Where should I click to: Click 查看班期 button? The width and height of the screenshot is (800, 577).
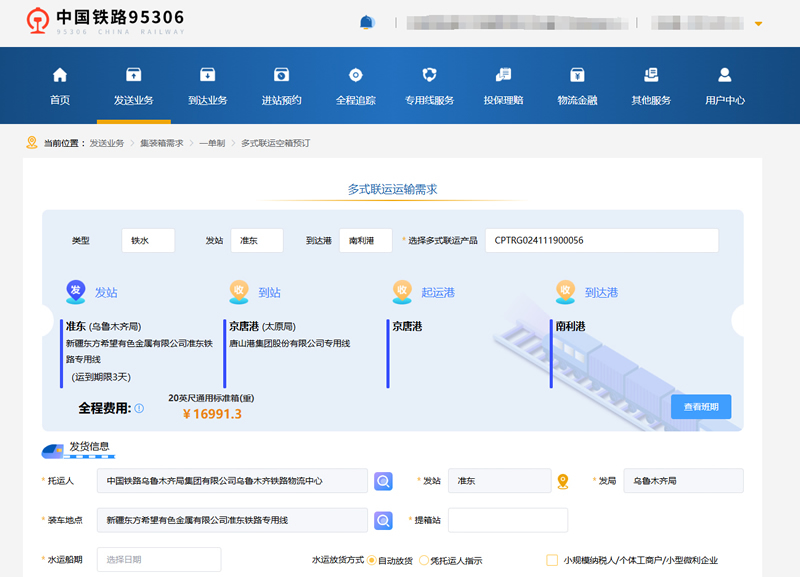tap(701, 407)
